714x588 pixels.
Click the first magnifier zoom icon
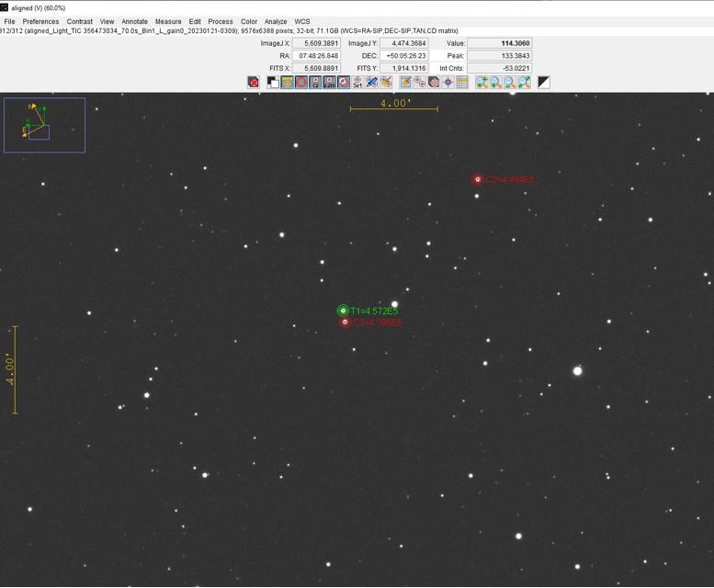pos(482,82)
